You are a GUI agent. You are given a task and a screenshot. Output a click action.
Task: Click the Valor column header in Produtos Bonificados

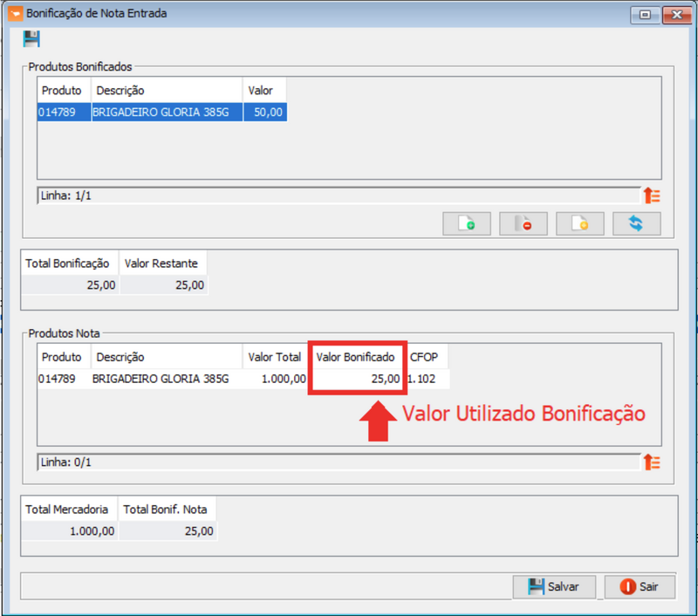[263, 91]
